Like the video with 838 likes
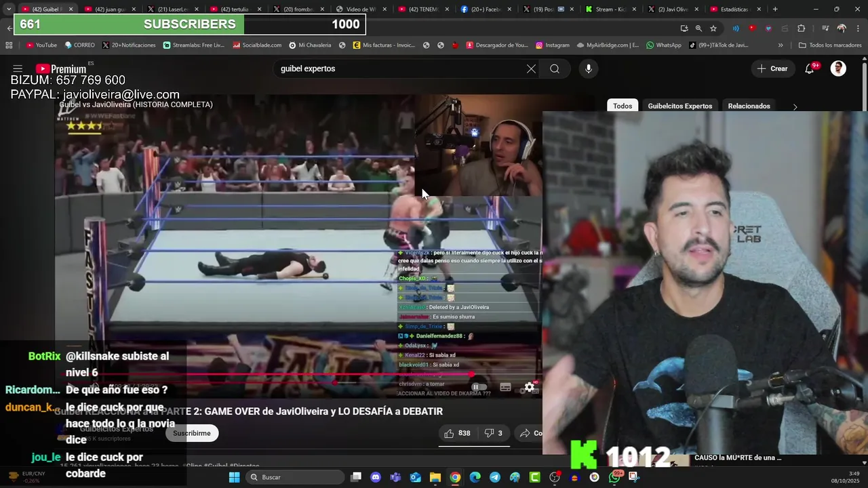This screenshot has width=868, height=488. point(458,433)
